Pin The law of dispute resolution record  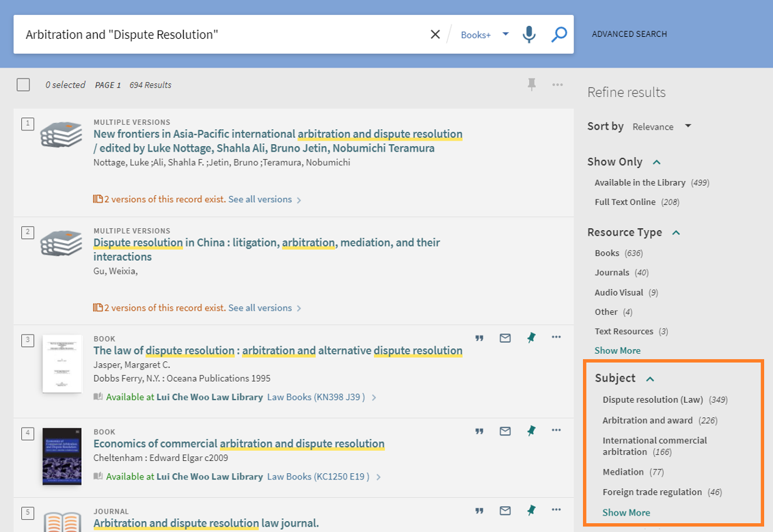click(x=531, y=337)
